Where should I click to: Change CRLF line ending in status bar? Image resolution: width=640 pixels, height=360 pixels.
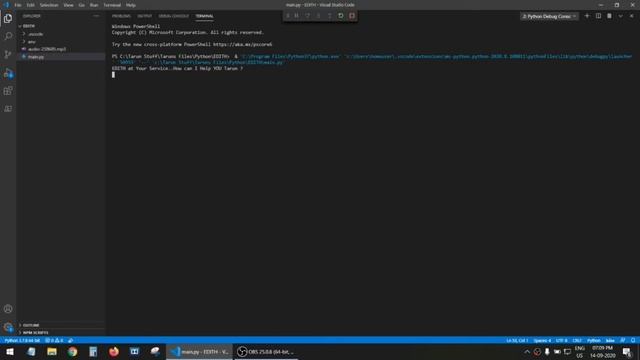click(577, 340)
